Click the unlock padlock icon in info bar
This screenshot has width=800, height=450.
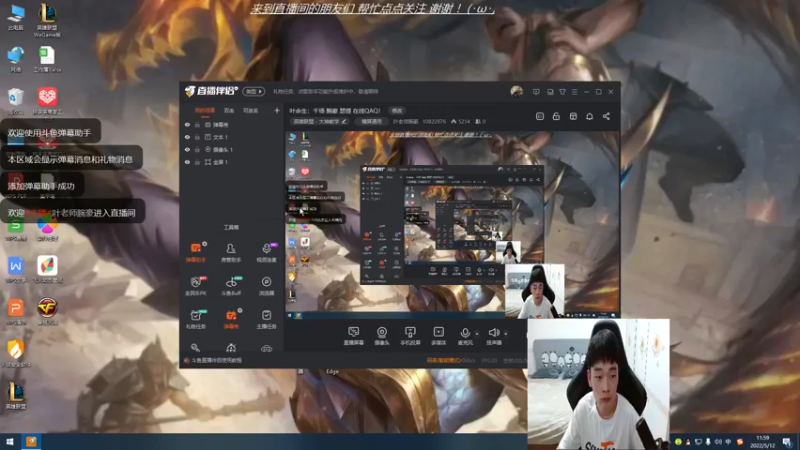pyautogui.click(x=556, y=116)
